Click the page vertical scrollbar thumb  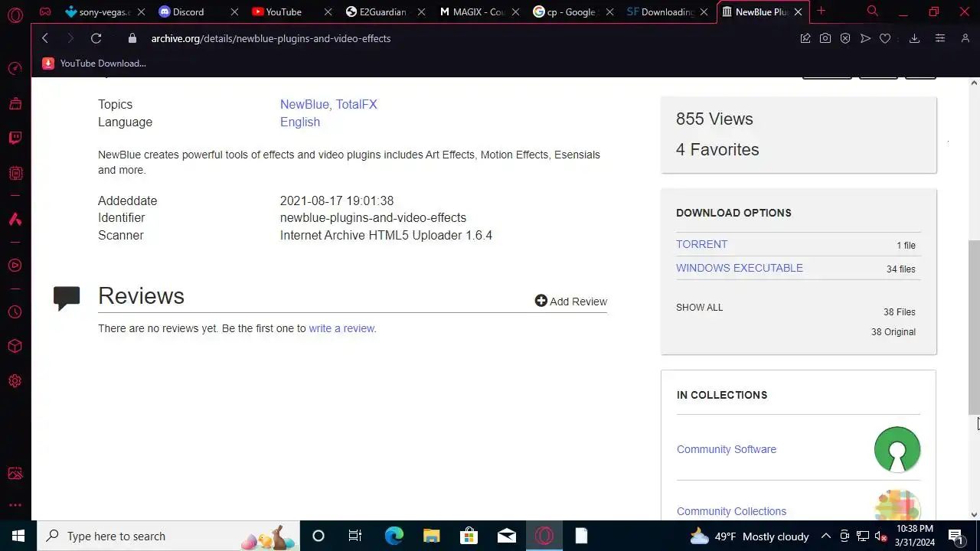[974, 328]
